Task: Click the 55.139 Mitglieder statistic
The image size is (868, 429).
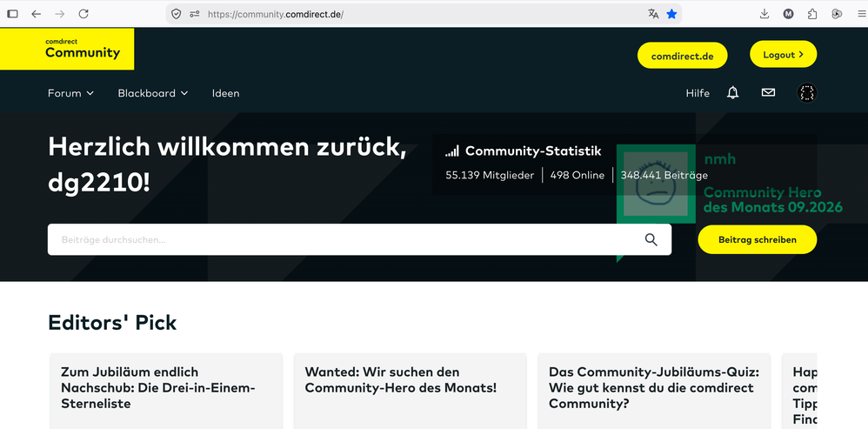Action: 490,176
